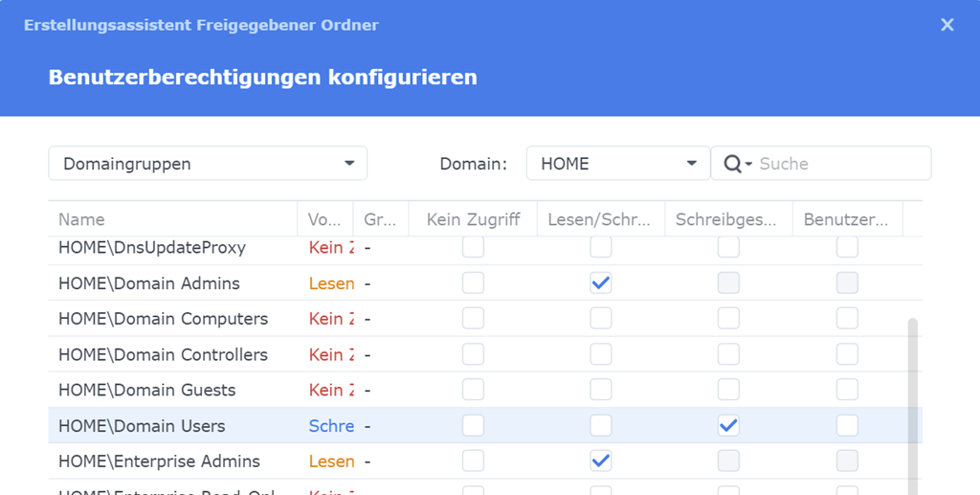
Task: Click the Lesen/Schr... column header
Action: click(601, 219)
